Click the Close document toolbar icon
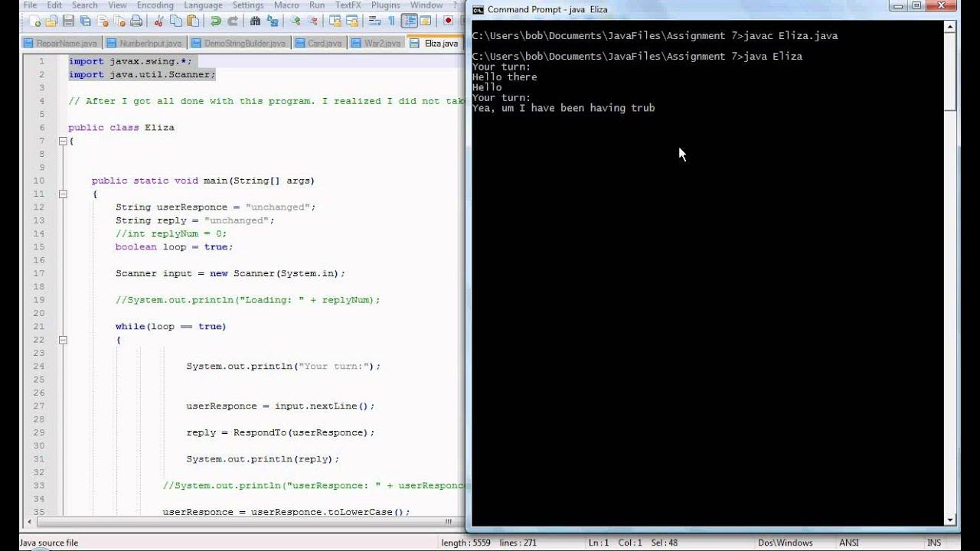 (x=103, y=21)
